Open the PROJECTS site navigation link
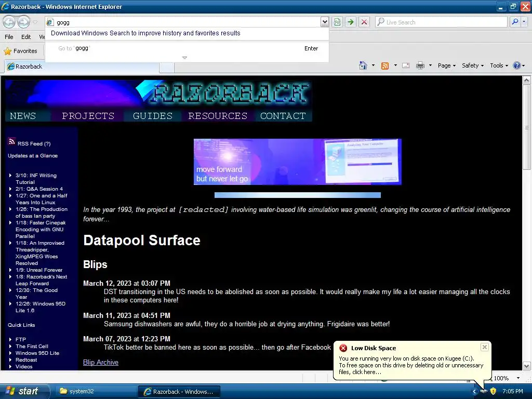Image resolution: width=532 pixels, height=399 pixels. (x=88, y=116)
